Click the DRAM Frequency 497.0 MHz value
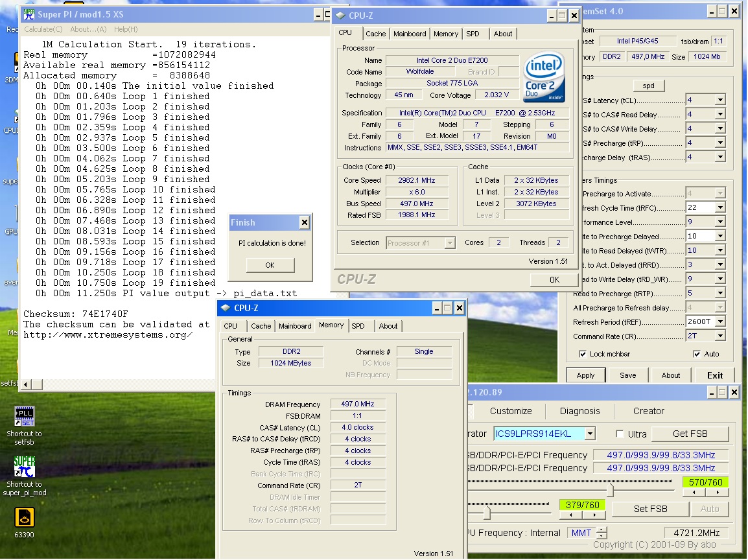This screenshot has width=748, height=560. coord(357,404)
